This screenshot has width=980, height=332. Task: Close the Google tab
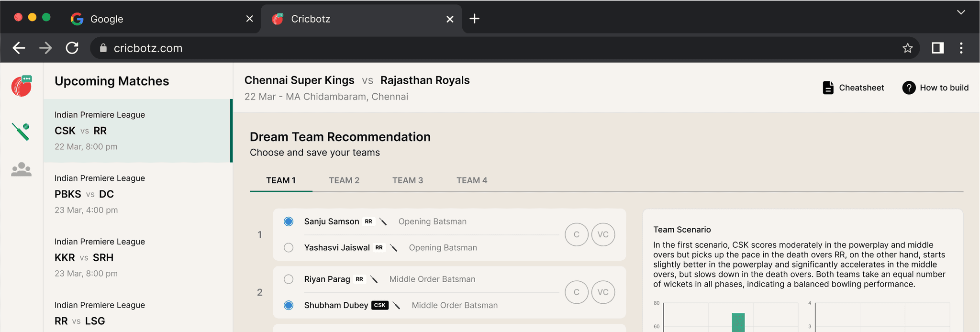pos(249,19)
